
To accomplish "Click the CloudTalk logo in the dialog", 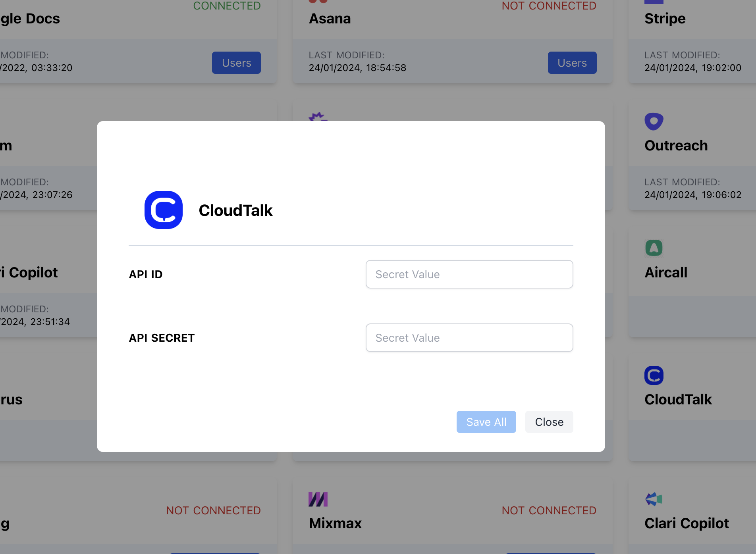I will click(163, 210).
